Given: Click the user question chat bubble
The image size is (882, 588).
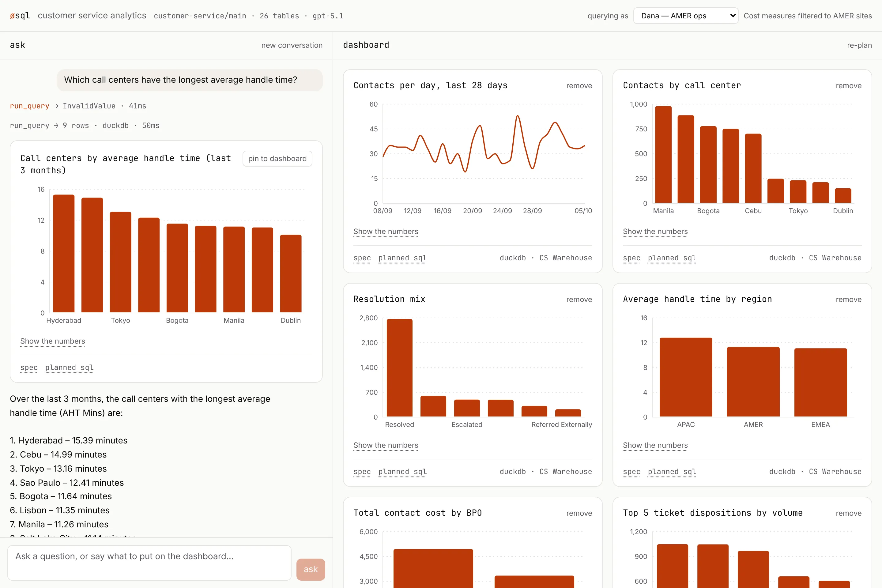Looking at the screenshot, I should click(190, 80).
